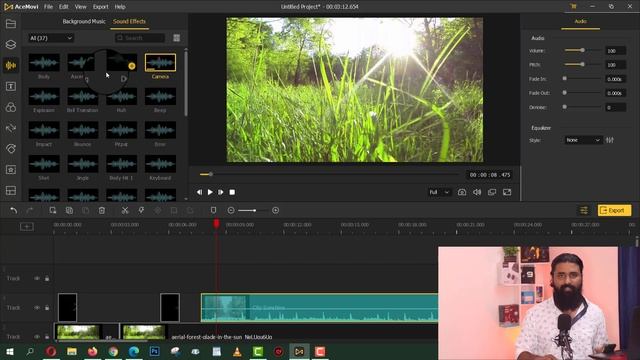Open the Transitions arrows sidebar icon

click(x=11, y=128)
